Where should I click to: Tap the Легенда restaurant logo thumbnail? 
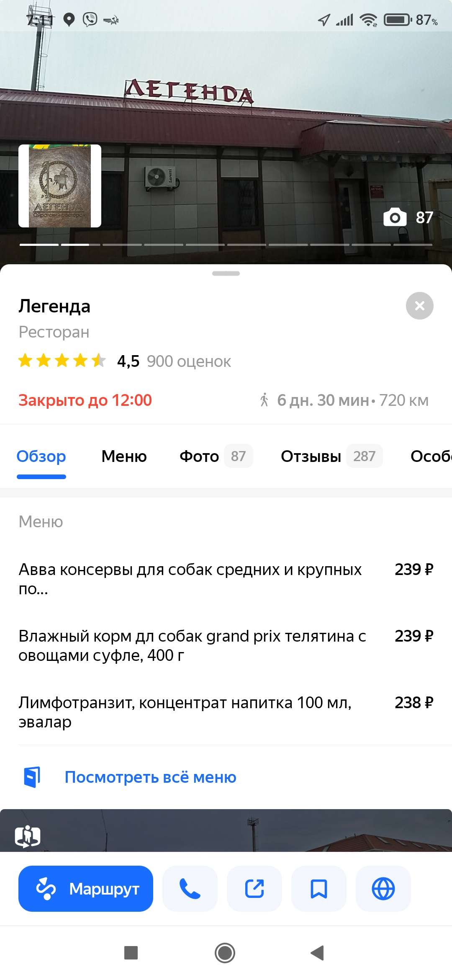(x=60, y=186)
